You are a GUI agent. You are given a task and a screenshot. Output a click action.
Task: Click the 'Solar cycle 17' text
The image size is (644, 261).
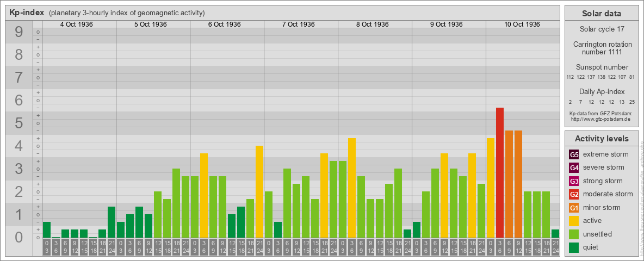pyautogui.click(x=601, y=29)
